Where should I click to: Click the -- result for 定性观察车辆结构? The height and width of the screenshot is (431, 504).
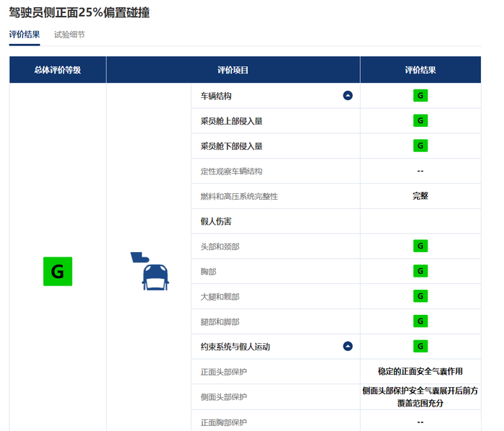(420, 171)
